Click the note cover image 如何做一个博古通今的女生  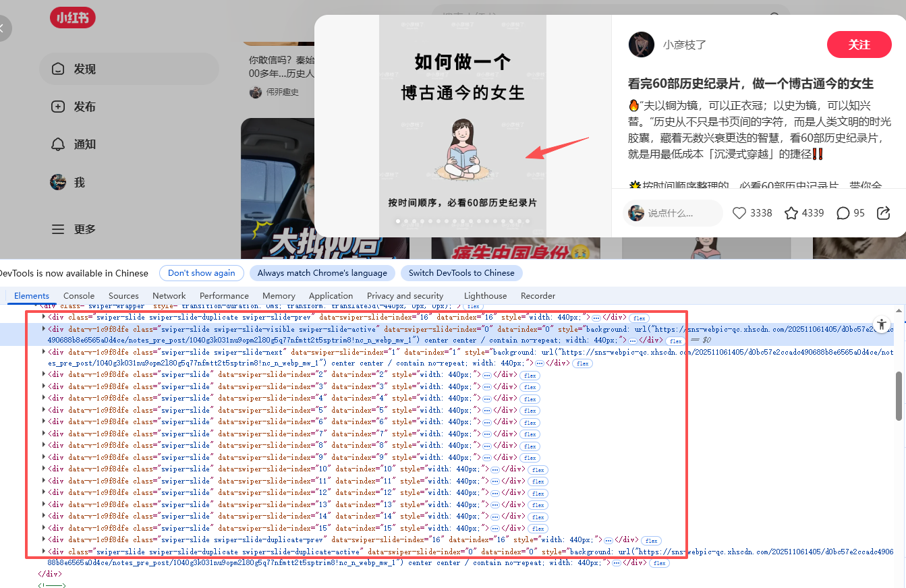463,125
